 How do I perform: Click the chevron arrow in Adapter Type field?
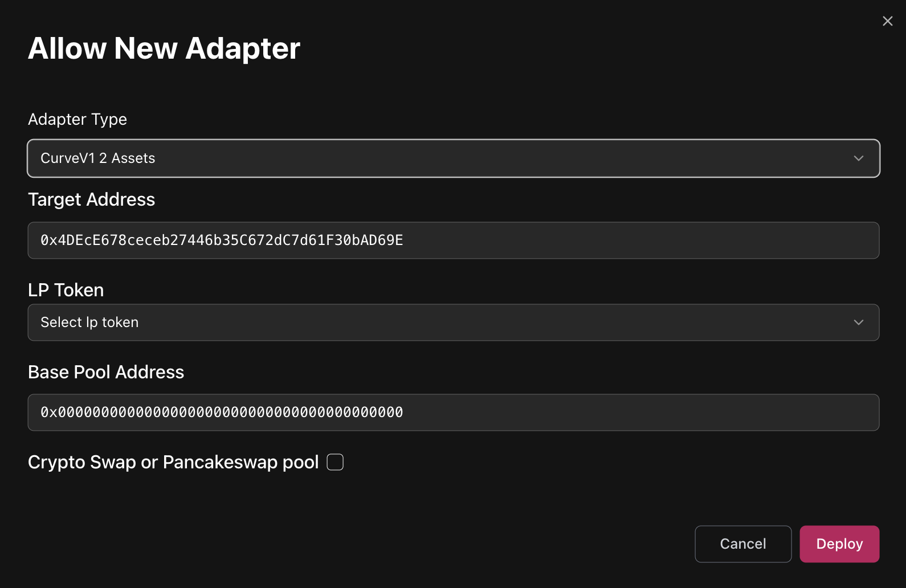point(858,158)
